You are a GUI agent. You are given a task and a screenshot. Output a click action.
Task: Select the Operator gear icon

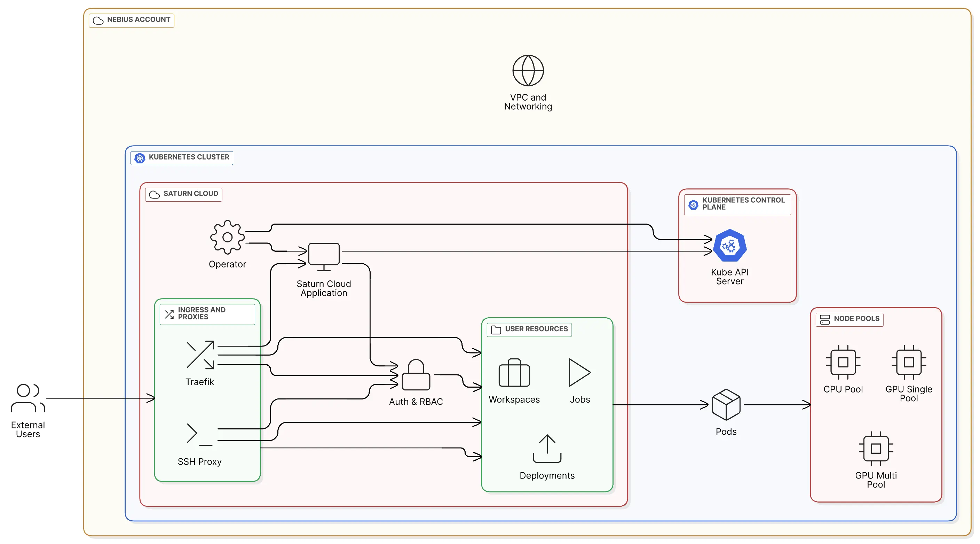tap(227, 237)
